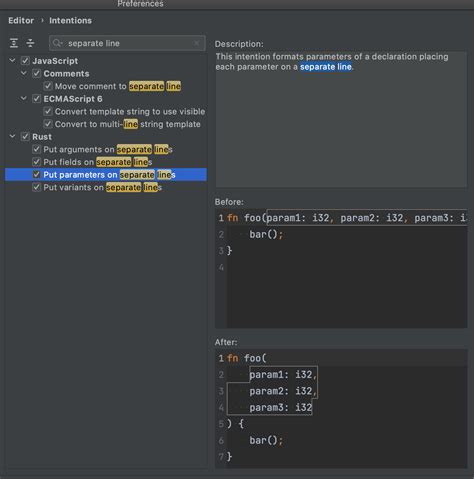Click the Intentions breadcrumb

[70, 20]
